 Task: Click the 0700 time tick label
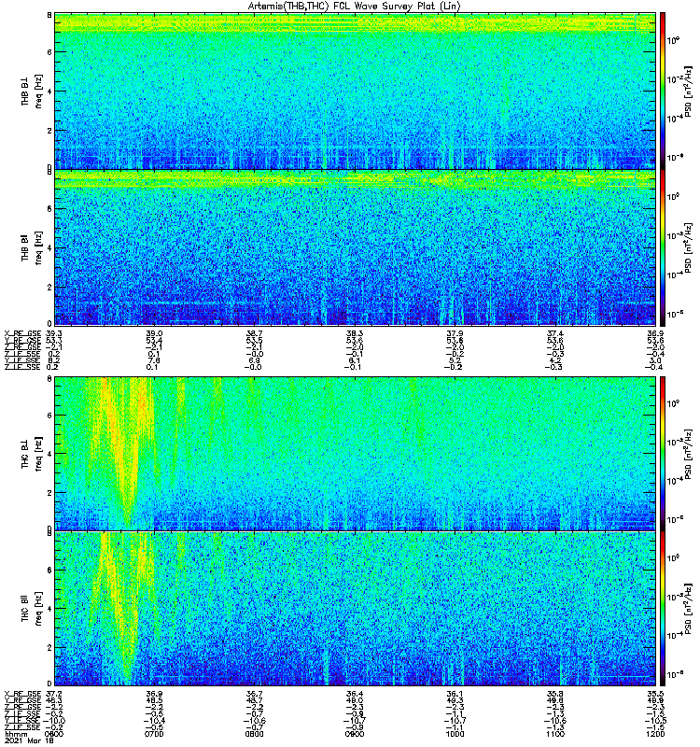pyautogui.click(x=154, y=734)
